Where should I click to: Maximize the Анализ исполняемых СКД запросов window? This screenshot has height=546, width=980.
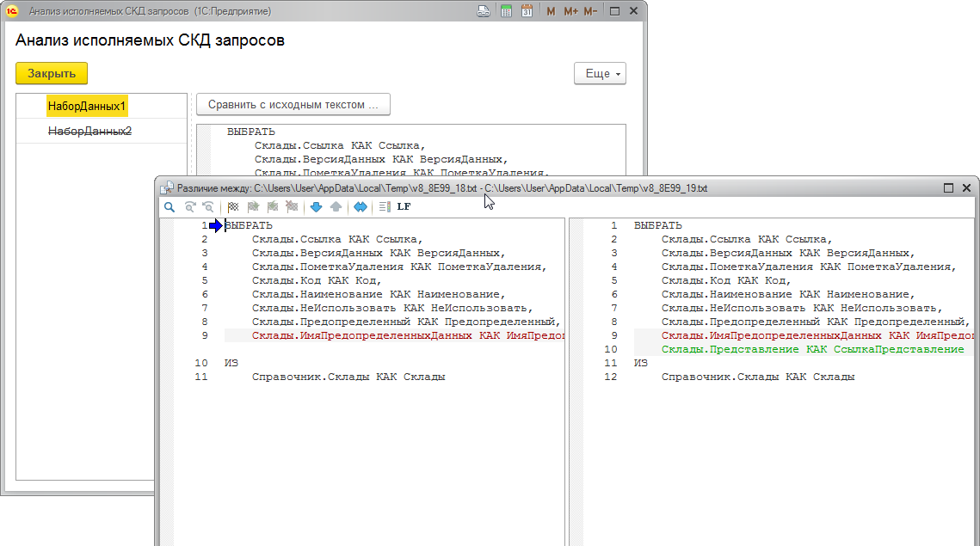tap(614, 11)
